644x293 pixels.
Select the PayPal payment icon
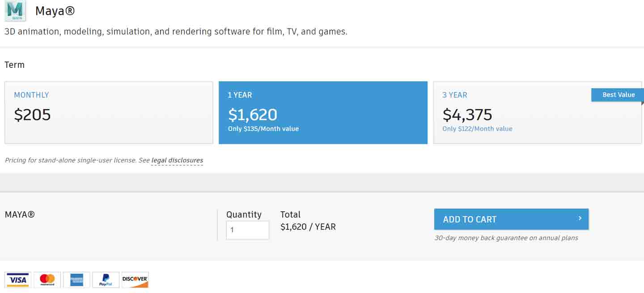click(106, 280)
